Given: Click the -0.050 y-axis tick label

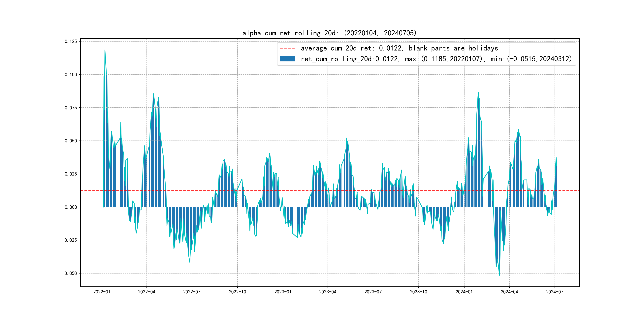Looking at the screenshot, I should point(70,273).
